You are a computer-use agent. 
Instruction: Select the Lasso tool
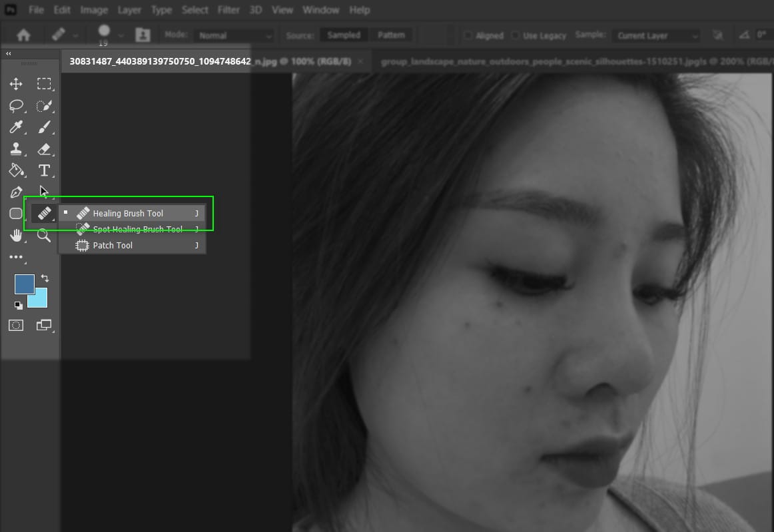[16, 106]
